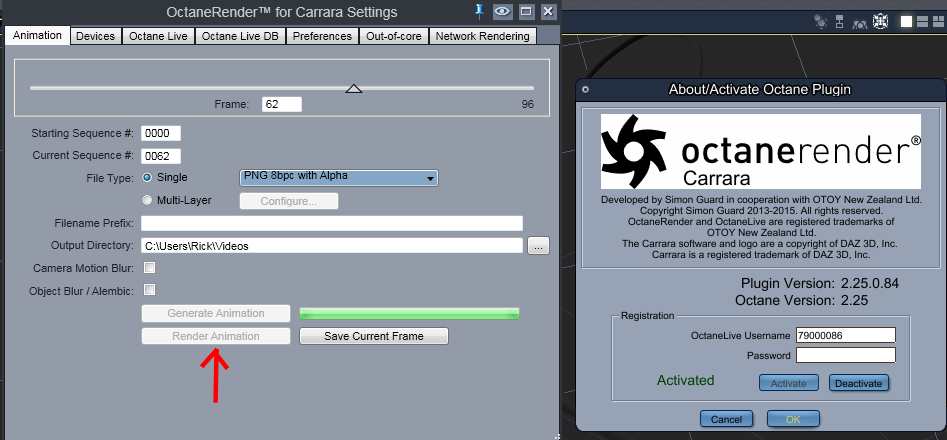Click the Octane Version: 2.25 text

801,300
